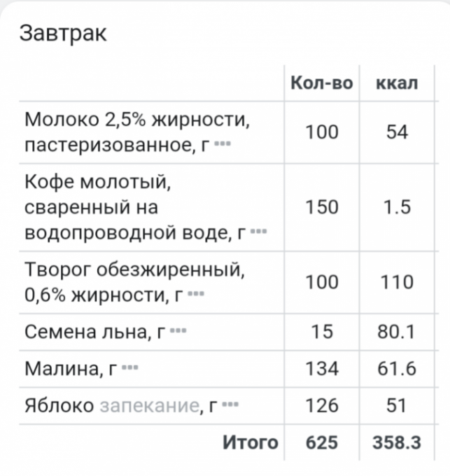Click the quantity 126 for Яблоко
This screenshot has width=450, height=476.
coord(321,405)
